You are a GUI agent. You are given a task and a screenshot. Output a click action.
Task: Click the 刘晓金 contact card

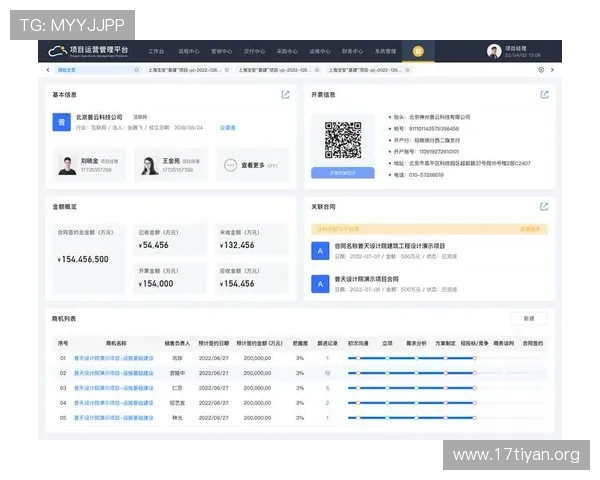click(x=90, y=165)
